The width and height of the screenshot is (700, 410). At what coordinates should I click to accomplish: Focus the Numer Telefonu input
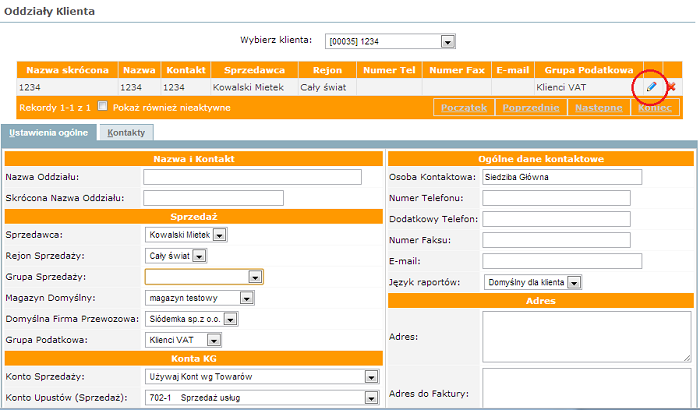click(556, 198)
